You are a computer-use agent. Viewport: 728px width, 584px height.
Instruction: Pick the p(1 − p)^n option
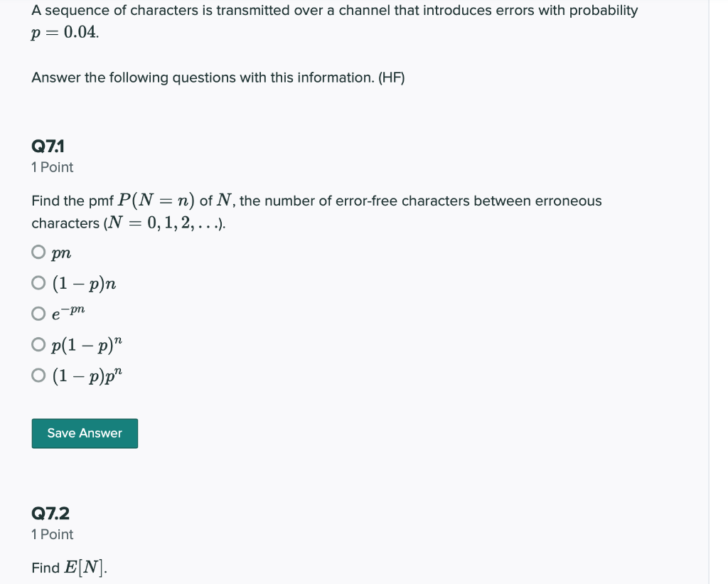[x=39, y=344]
